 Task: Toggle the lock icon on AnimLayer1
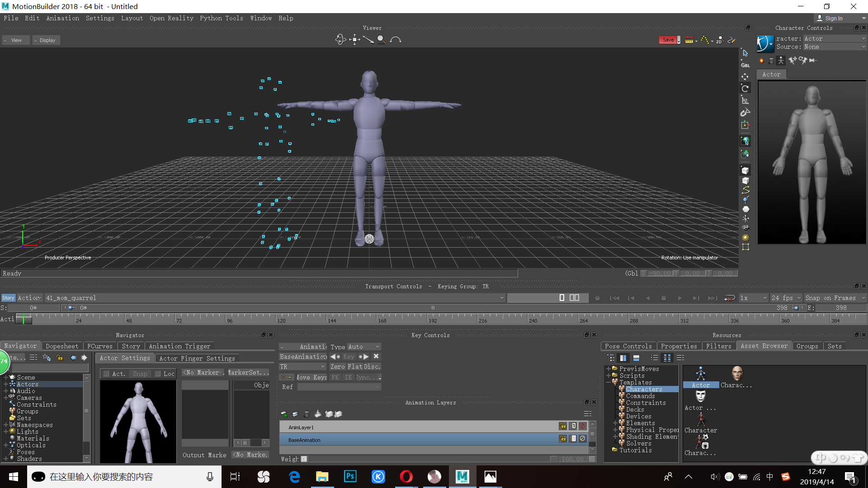(x=562, y=427)
